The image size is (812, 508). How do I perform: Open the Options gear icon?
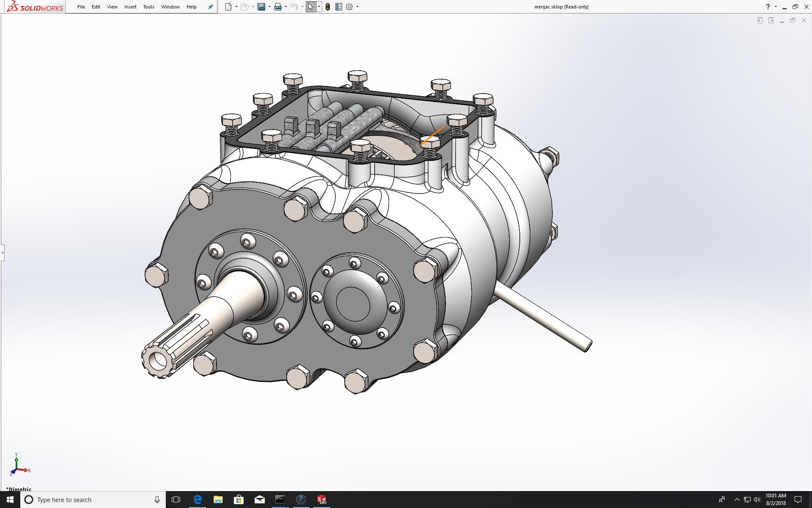[349, 7]
